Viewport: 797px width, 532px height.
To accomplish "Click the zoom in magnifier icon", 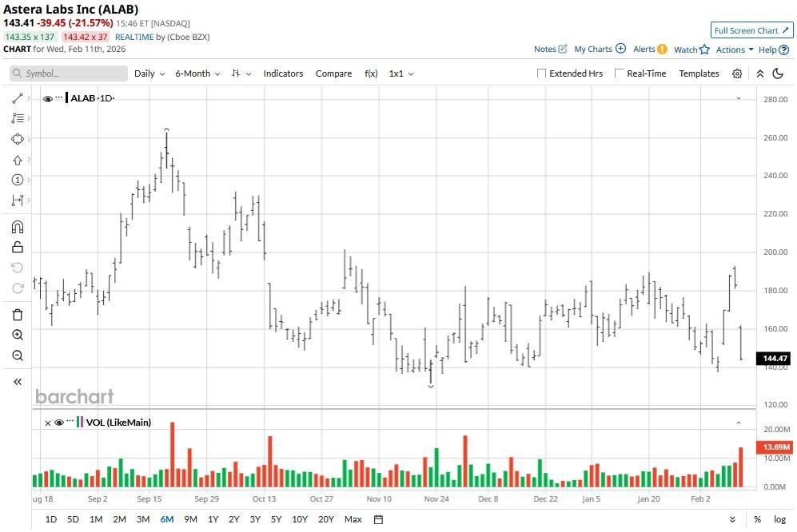I will click(x=18, y=335).
